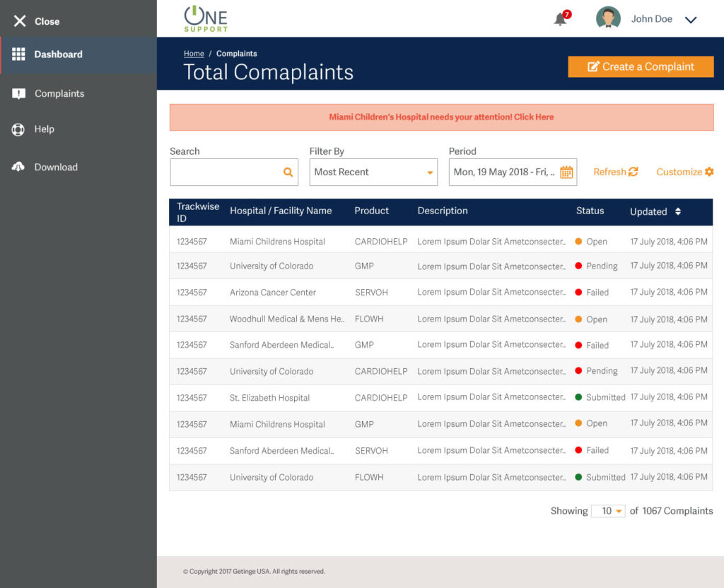Screen dimensions: 724x588
Task: Click the pencil icon in Create a Complaint
Action: click(x=593, y=66)
